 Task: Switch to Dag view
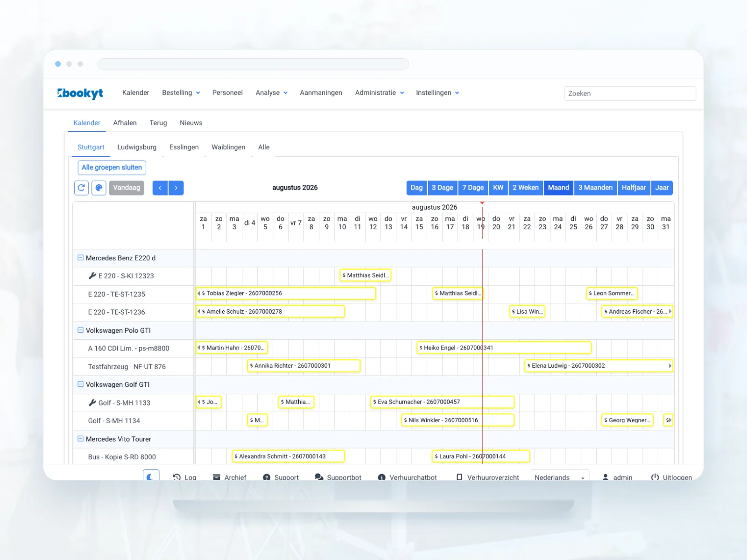pos(416,188)
